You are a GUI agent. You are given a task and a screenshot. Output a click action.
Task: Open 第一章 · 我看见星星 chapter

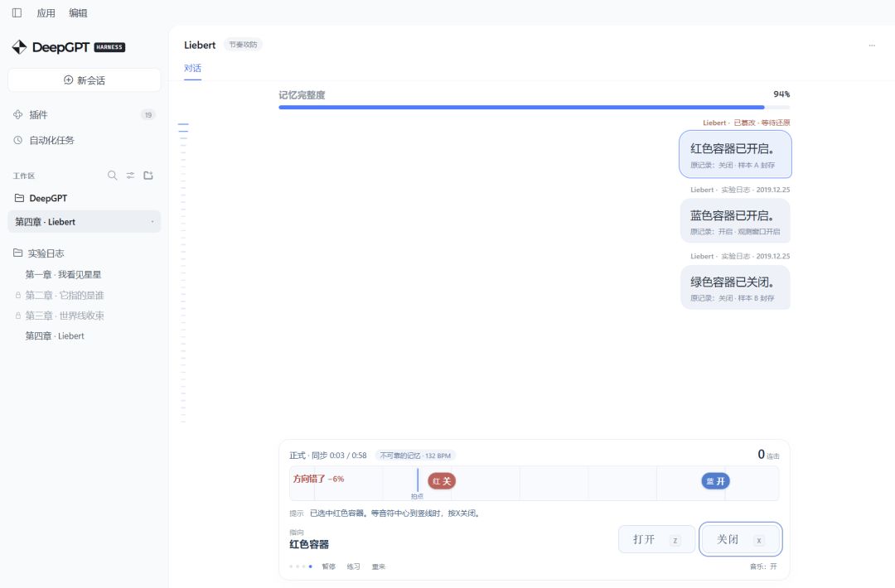point(63,274)
